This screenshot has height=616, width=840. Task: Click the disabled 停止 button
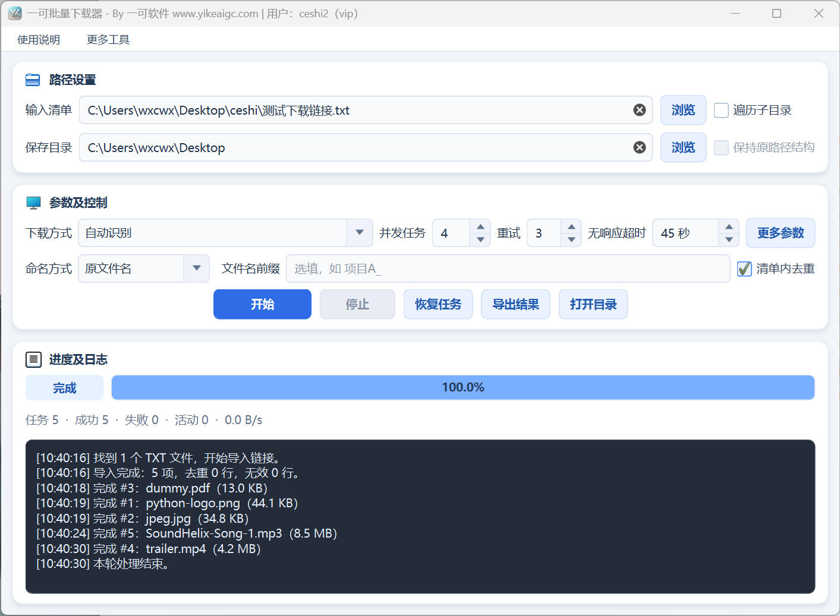pyautogui.click(x=357, y=304)
